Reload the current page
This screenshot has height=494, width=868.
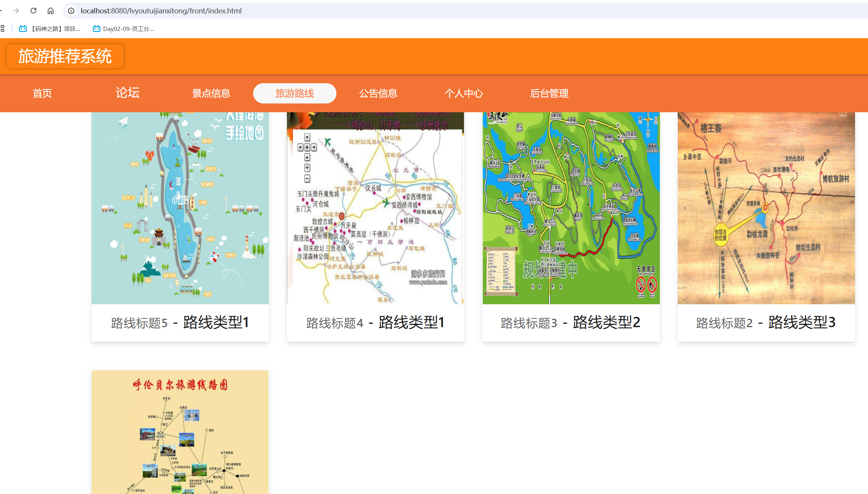pyautogui.click(x=33, y=11)
